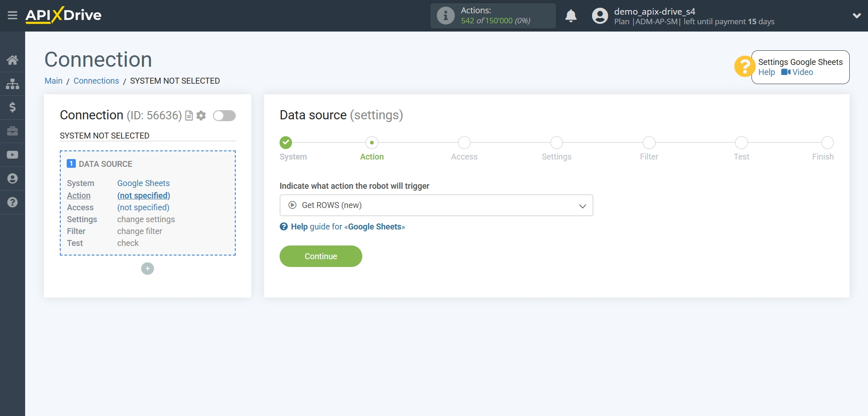Open the YouTube channel icon in sidebar
868x416 pixels.
tap(12, 155)
